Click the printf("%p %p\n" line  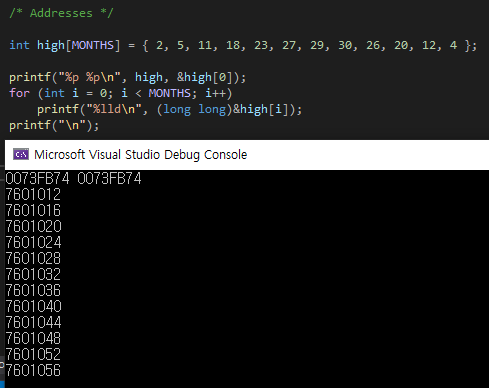pyautogui.click(x=128, y=77)
